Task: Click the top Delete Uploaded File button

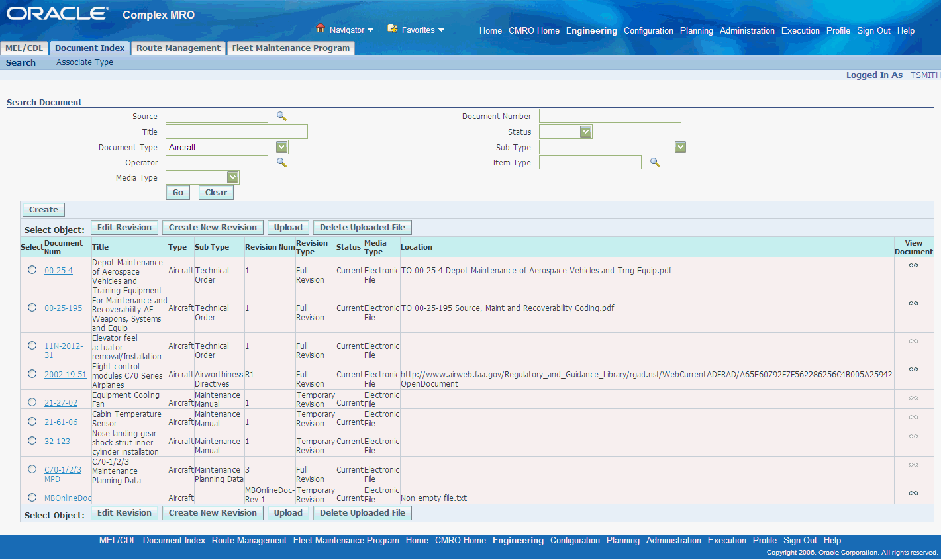Action: (362, 228)
